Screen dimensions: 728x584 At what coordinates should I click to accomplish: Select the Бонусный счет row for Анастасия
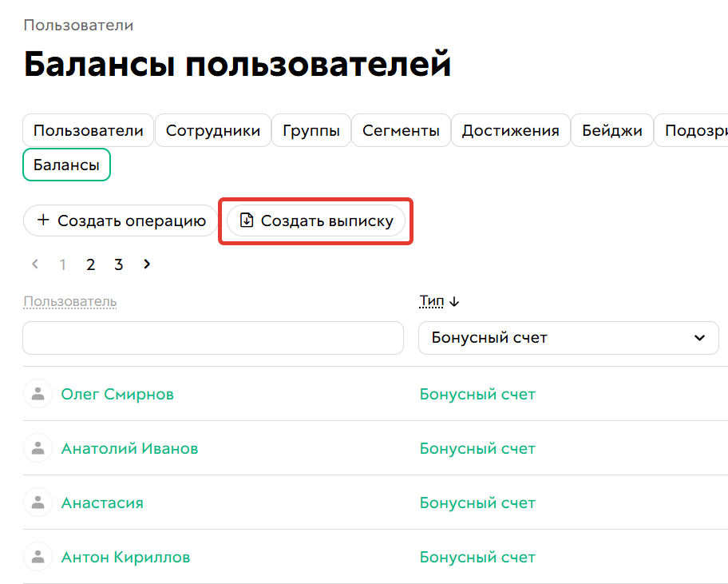[x=477, y=502]
